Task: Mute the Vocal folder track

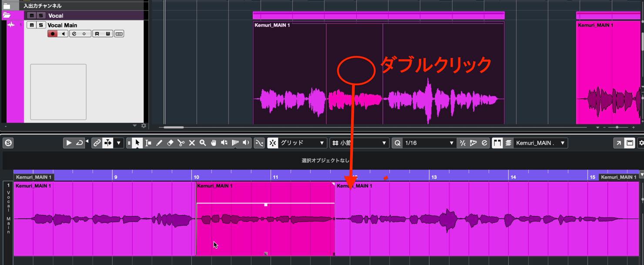Action: [31, 16]
